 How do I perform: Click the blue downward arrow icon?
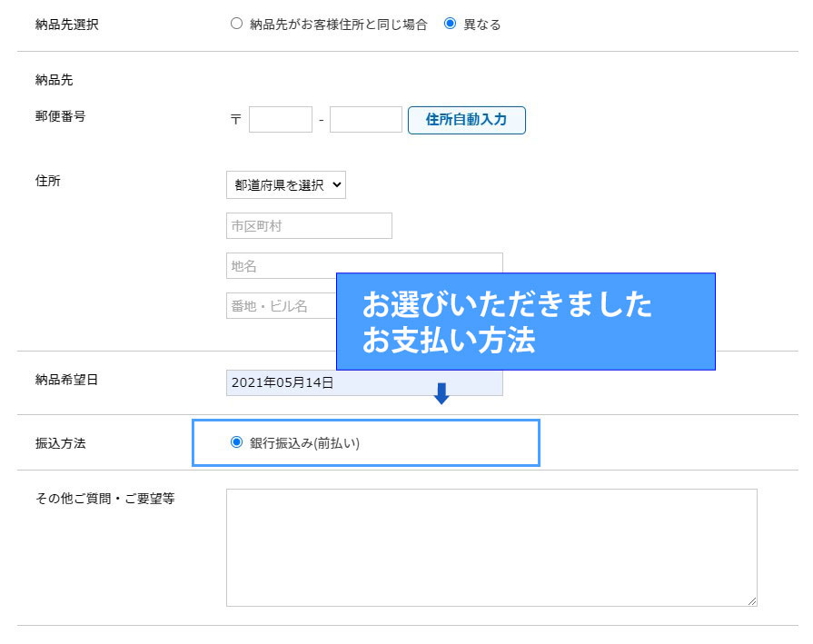pyautogui.click(x=441, y=393)
